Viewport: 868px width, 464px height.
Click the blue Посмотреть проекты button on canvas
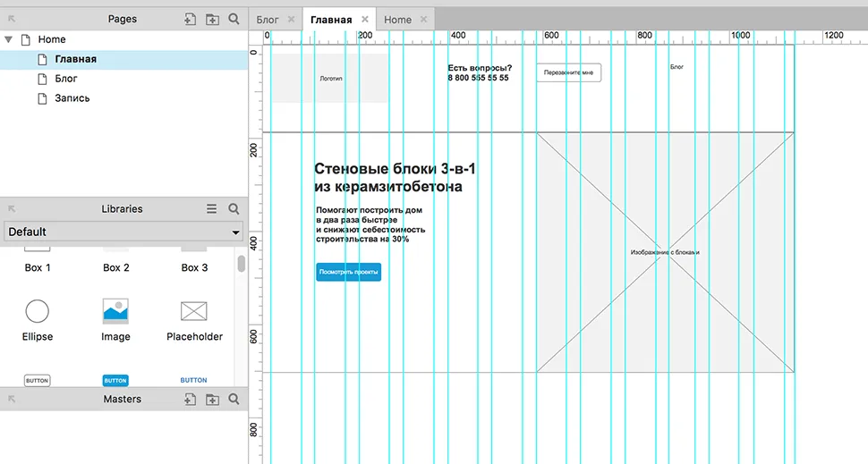coord(348,272)
